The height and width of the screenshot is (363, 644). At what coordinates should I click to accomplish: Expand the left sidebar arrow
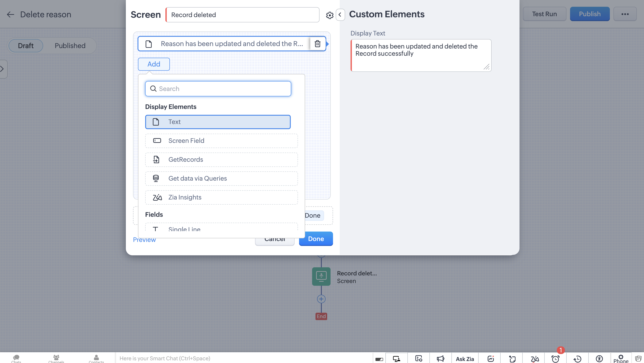2,69
